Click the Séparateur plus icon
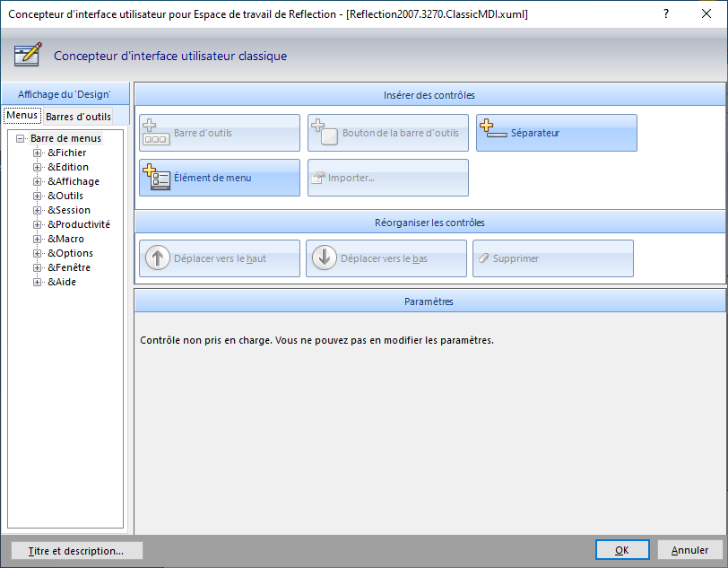The height and width of the screenshot is (568, 728). [x=493, y=128]
